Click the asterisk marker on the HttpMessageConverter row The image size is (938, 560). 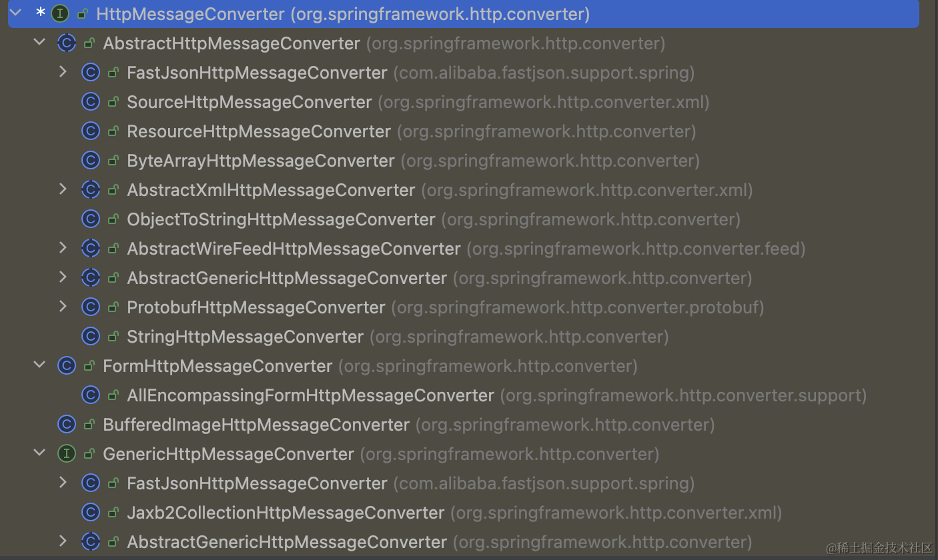click(39, 13)
